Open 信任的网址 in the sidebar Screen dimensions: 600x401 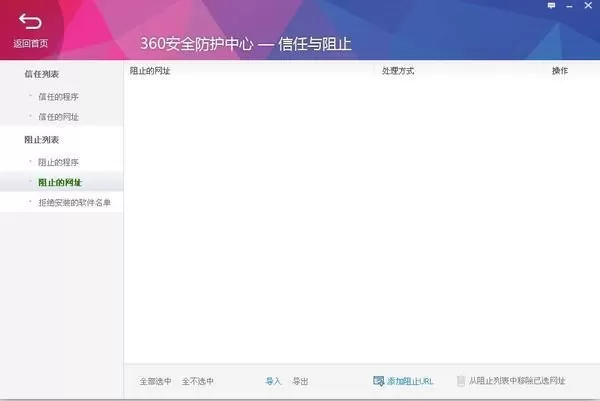coord(58,117)
